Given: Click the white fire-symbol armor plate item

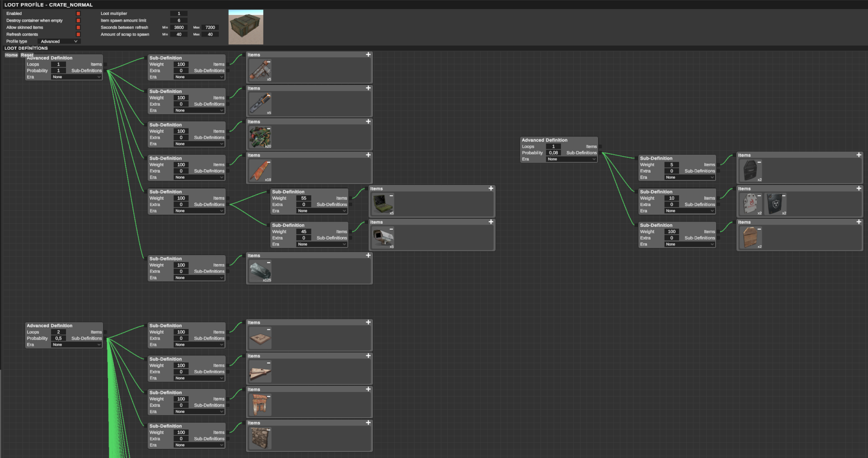Looking at the screenshot, I should (x=750, y=204).
